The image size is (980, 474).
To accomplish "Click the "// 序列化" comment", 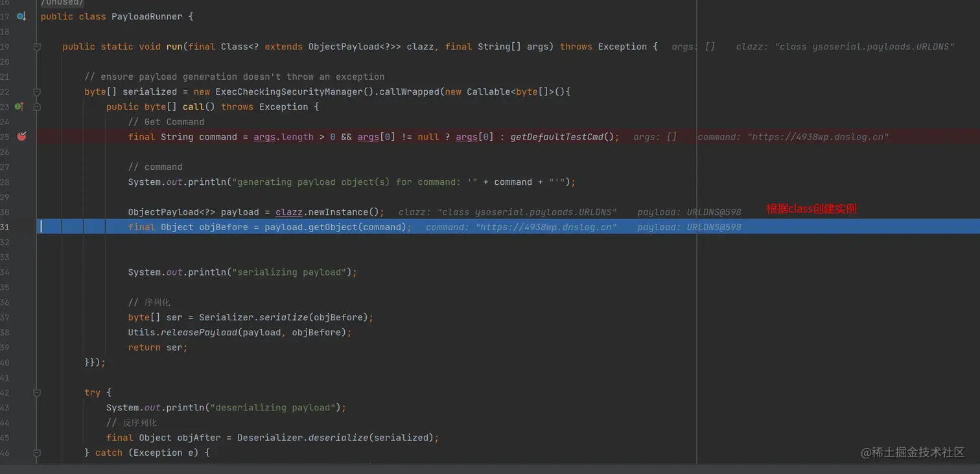I will pyautogui.click(x=149, y=302).
